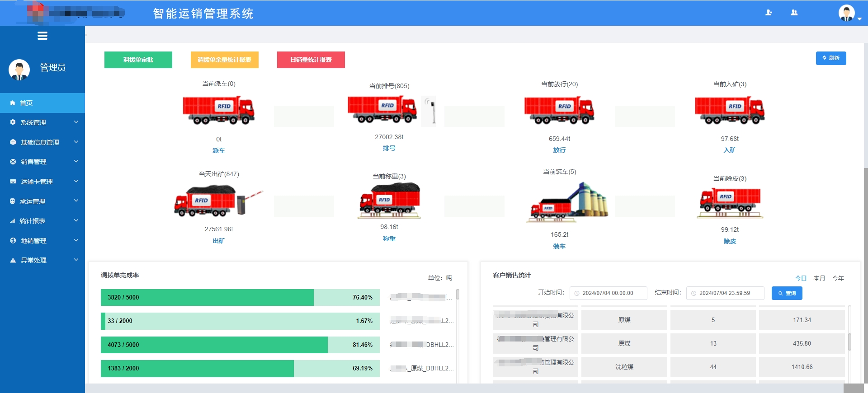This screenshot has width=868, height=393.
Task: Click the 开始时间 date input field
Action: [609, 293]
